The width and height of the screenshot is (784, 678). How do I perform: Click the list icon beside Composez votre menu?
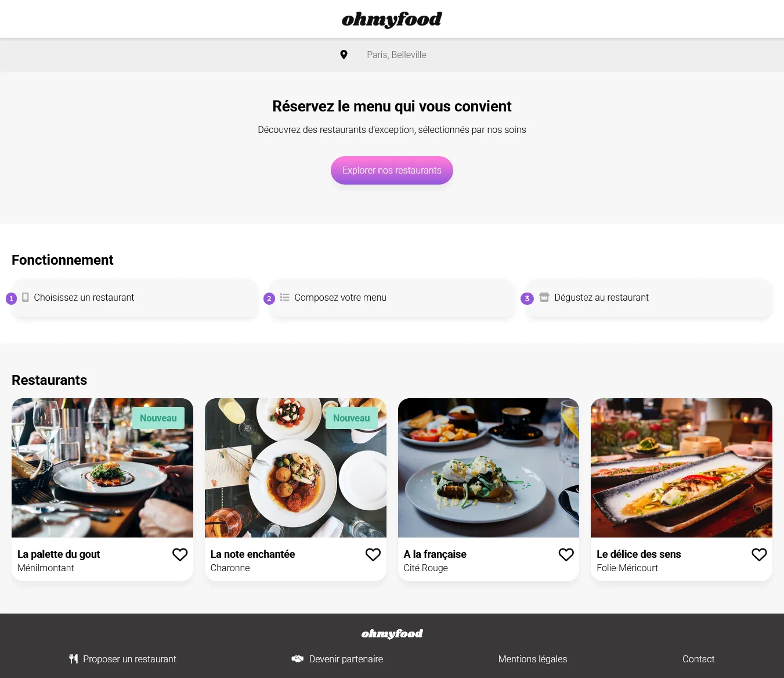click(x=285, y=297)
